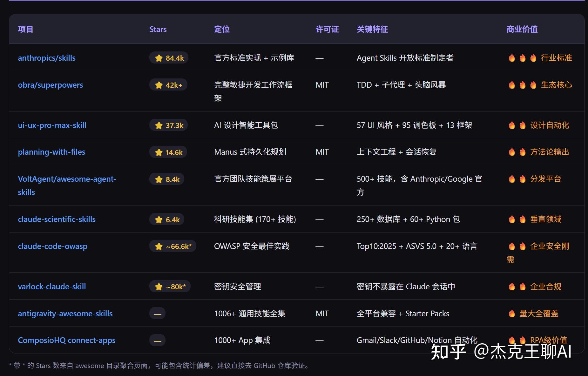Click the Stars column header
Screen dimensions: 588x376
pos(158,29)
